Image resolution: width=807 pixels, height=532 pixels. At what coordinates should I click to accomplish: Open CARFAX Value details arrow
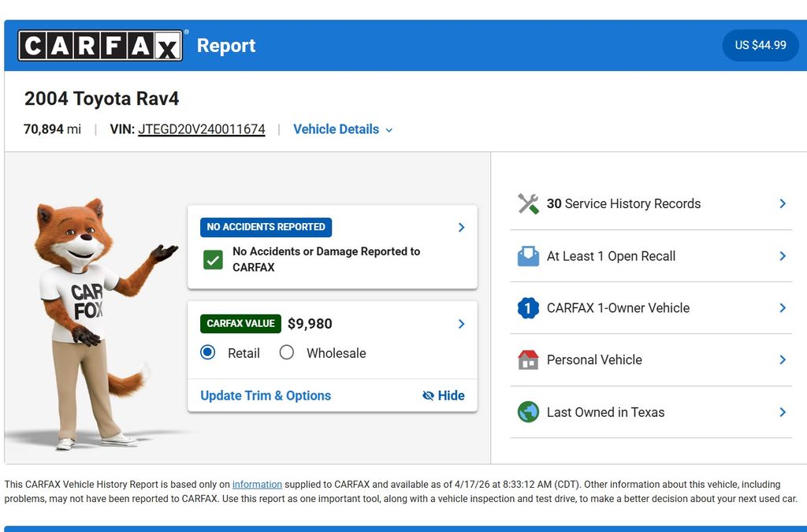point(461,324)
